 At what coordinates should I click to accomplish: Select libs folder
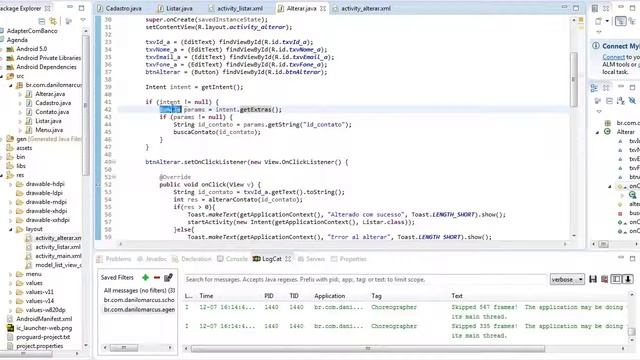(x=21, y=166)
